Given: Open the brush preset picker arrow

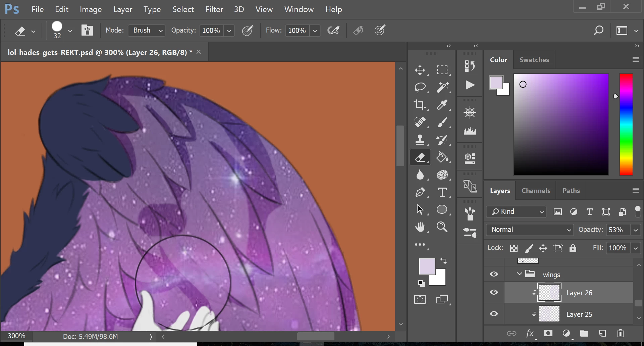Looking at the screenshot, I should click(x=70, y=31).
